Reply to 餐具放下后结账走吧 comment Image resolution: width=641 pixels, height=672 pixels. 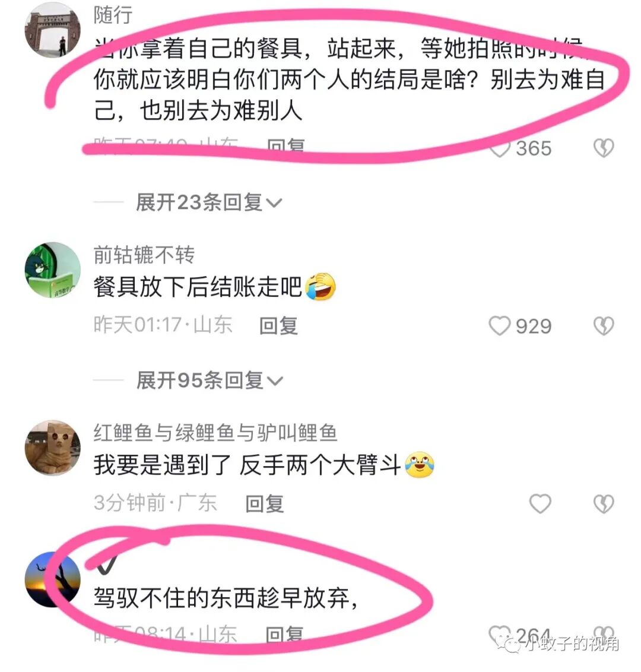[278, 326]
